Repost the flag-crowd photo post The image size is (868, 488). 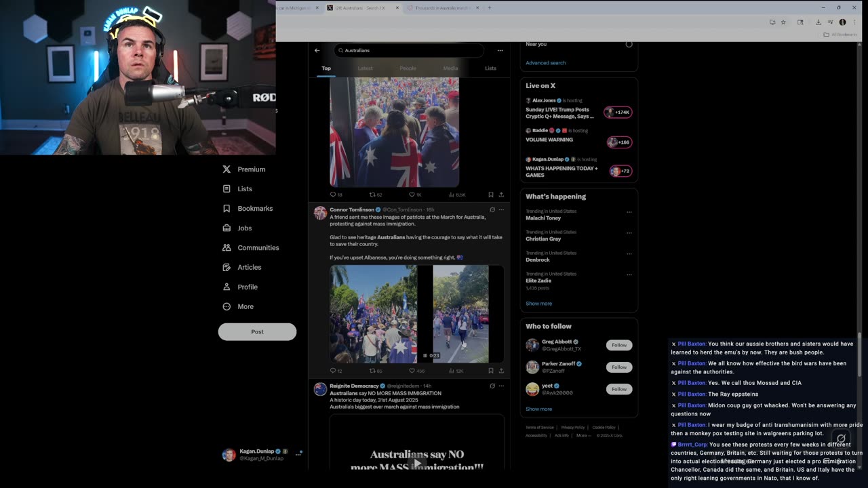point(372,195)
